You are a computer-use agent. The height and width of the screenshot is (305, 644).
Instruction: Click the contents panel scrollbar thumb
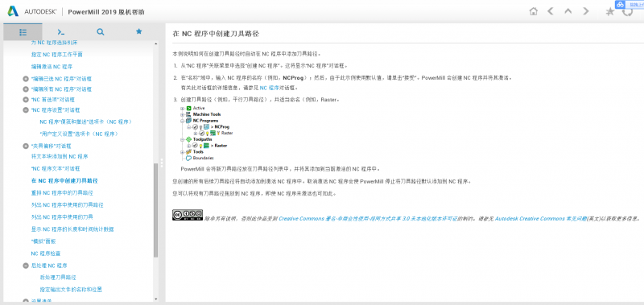pos(155,210)
